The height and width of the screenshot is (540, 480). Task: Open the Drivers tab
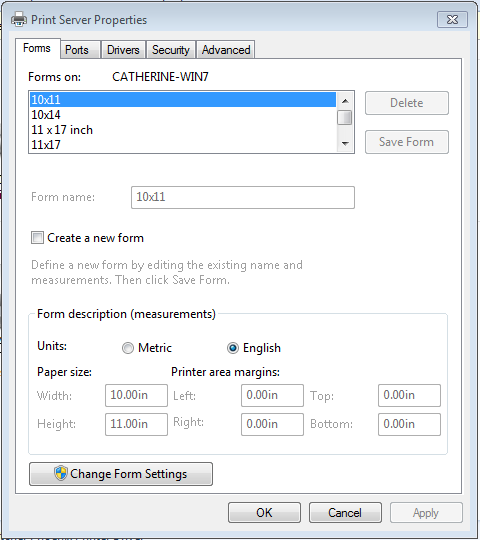tap(123, 50)
